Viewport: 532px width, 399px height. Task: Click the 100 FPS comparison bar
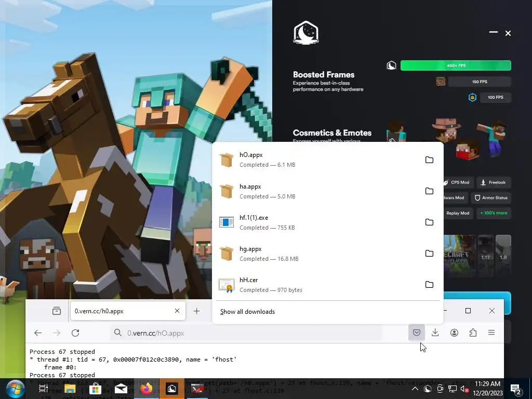(x=495, y=97)
